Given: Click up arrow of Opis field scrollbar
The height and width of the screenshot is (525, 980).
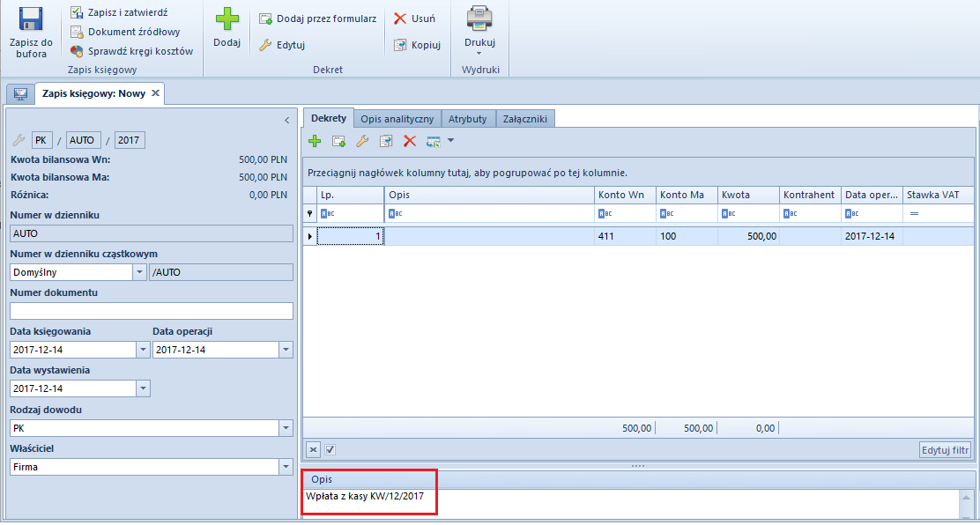Looking at the screenshot, I should pyautogui.click(x=967, y=496).
